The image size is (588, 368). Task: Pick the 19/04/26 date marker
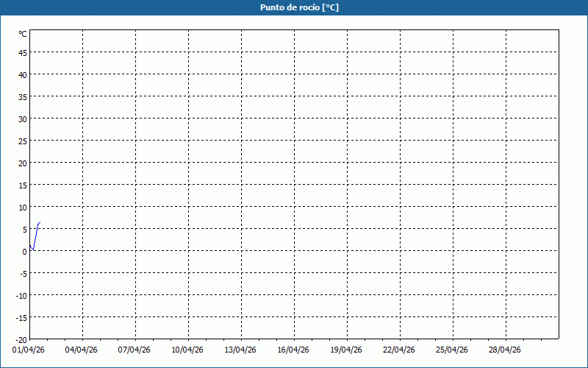click(346, 350)
